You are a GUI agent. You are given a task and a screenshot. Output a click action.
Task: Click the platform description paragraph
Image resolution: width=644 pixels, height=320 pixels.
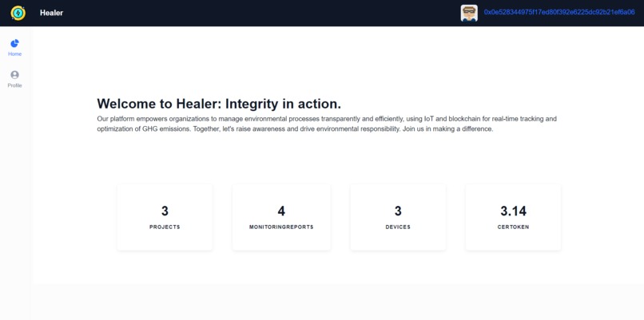327,124
